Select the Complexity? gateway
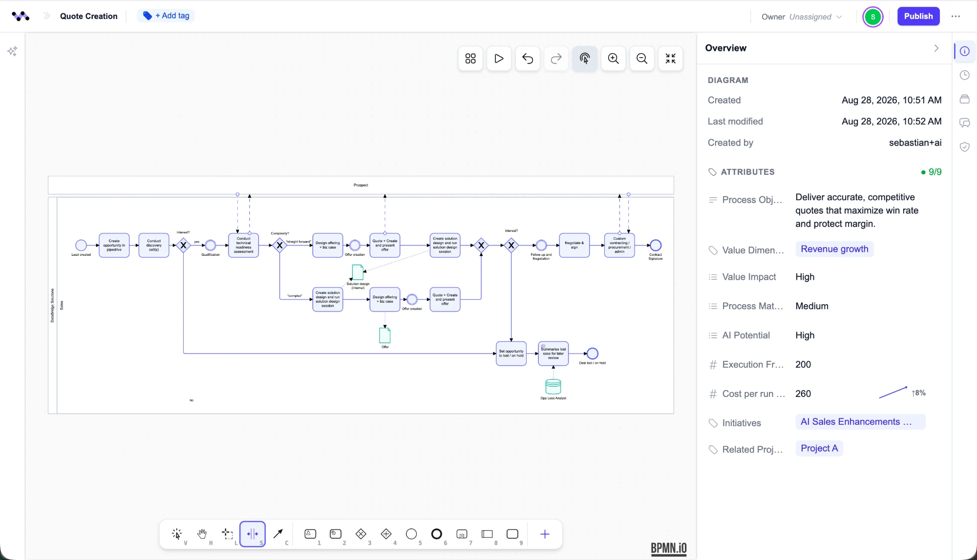 (x=279, y=245)
